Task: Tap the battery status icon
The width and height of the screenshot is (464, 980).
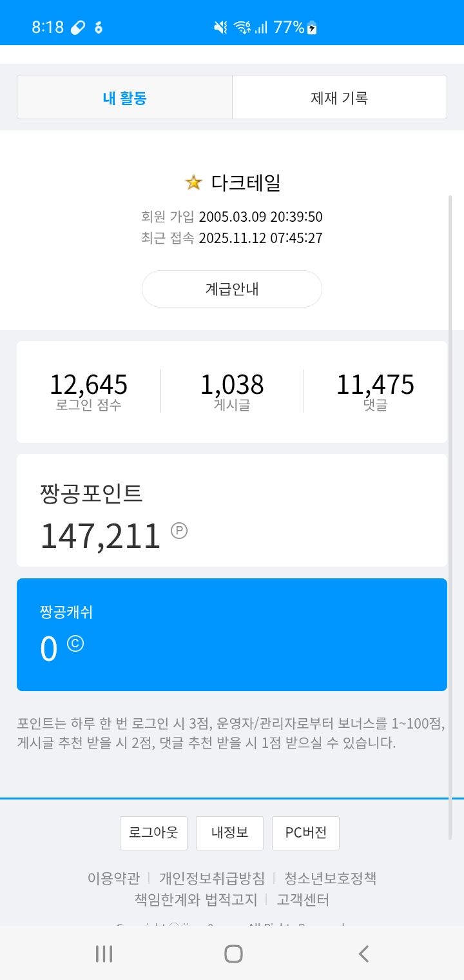Action: click(313, 28)
